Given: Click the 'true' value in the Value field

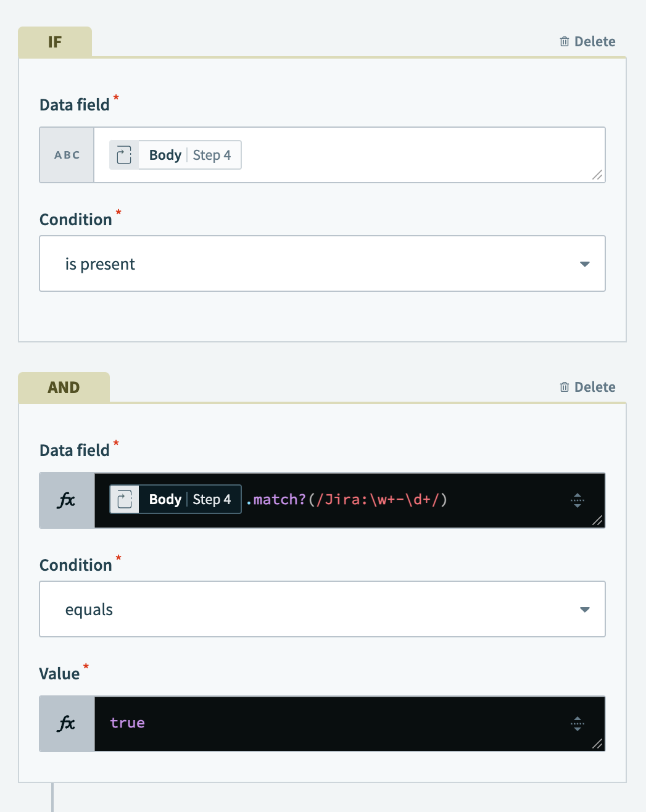Looking at the screenshot, I should coord(127,723).
